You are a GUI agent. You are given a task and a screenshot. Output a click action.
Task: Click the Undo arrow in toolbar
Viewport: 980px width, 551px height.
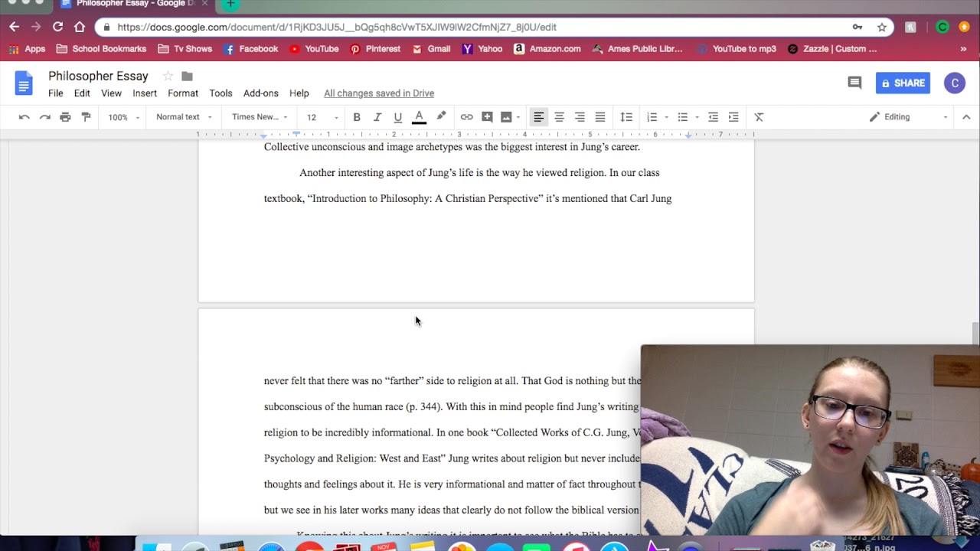[x=24, y=117]
